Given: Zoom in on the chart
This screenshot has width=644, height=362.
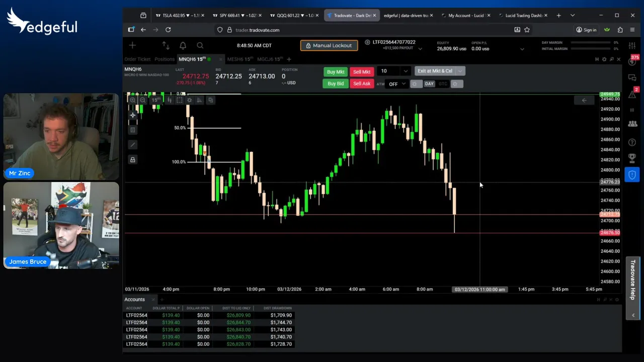Looking at the screenshot, I should (132, 100).
